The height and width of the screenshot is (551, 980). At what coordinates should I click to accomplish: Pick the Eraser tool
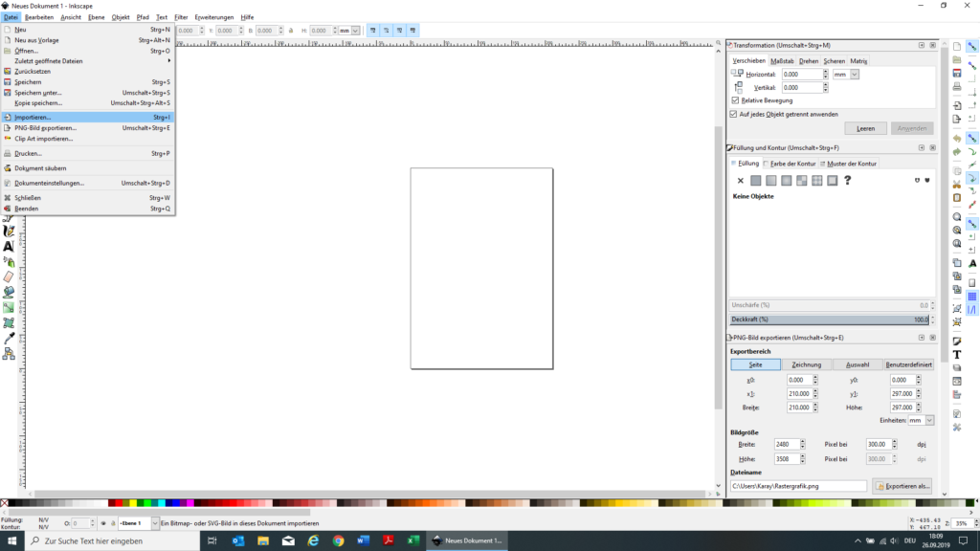click(x=9, y=276)
